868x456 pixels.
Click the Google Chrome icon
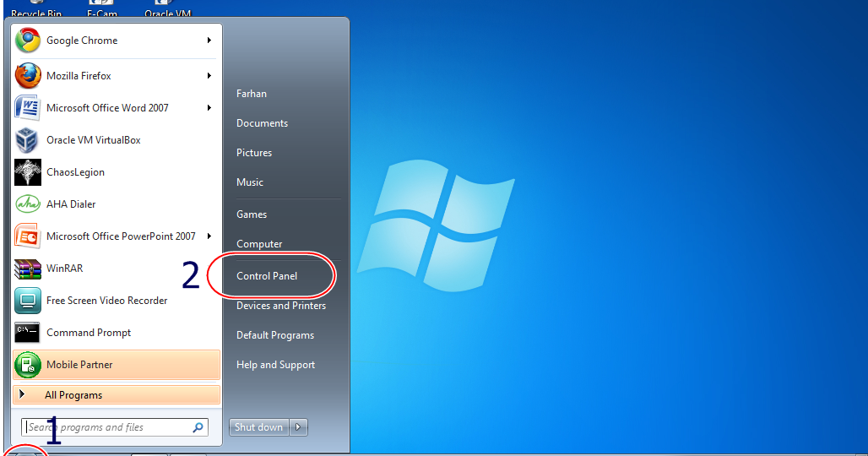(28, 41)
